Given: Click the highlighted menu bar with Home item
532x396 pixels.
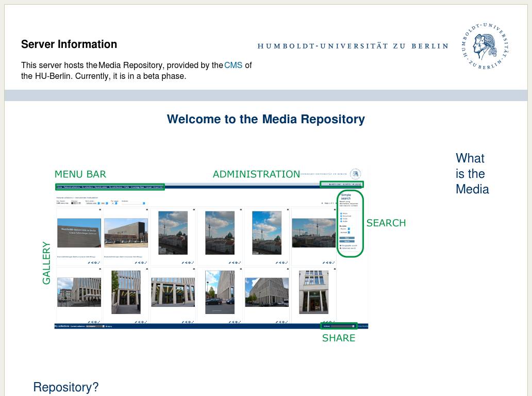Looking at the screenshot, I should pyautogui.click(x=110, y=187).
